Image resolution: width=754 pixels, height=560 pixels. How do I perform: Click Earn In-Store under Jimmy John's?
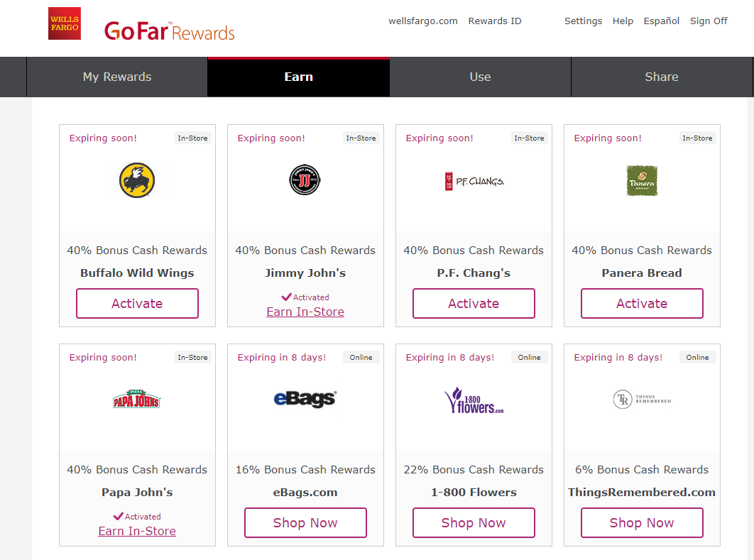305,312
